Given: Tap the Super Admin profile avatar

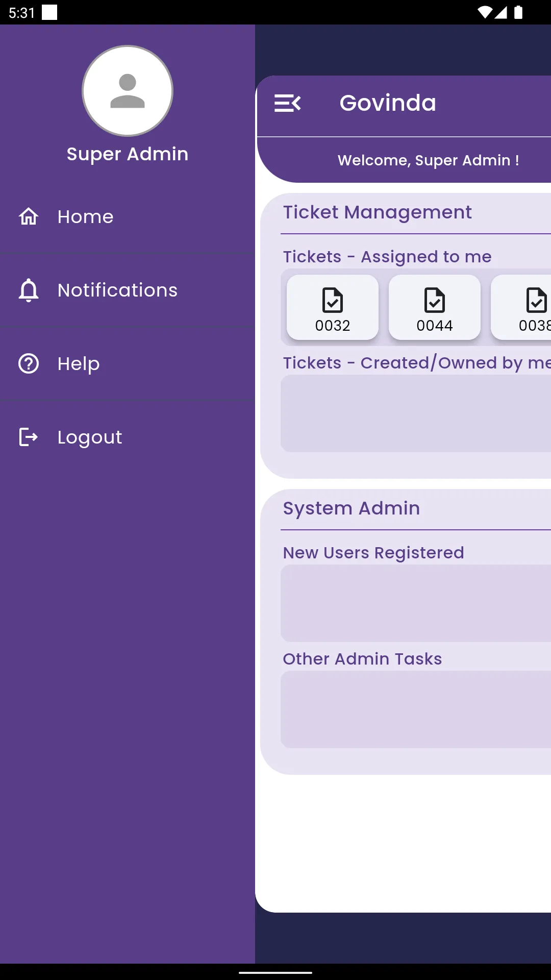Looking at the screenshot, I should 128,91.
